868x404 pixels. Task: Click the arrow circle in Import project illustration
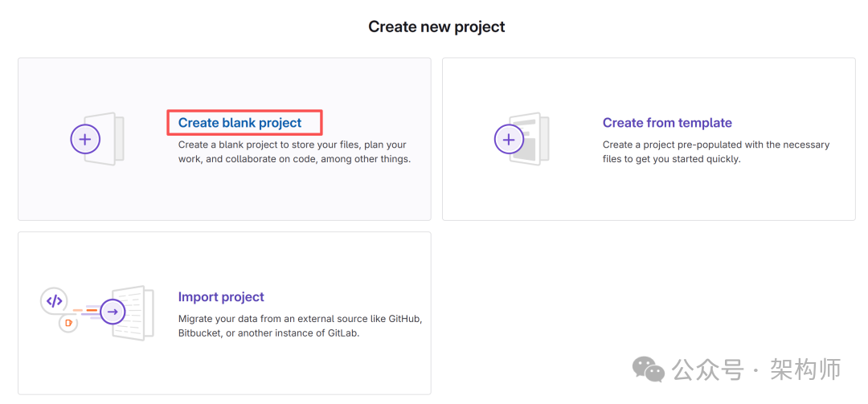(113, 312)
